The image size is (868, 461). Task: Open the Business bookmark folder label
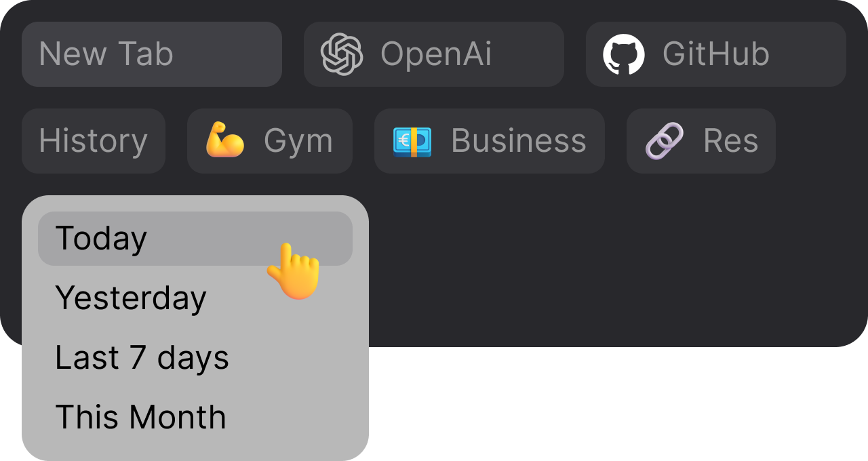tap(519, 141)
